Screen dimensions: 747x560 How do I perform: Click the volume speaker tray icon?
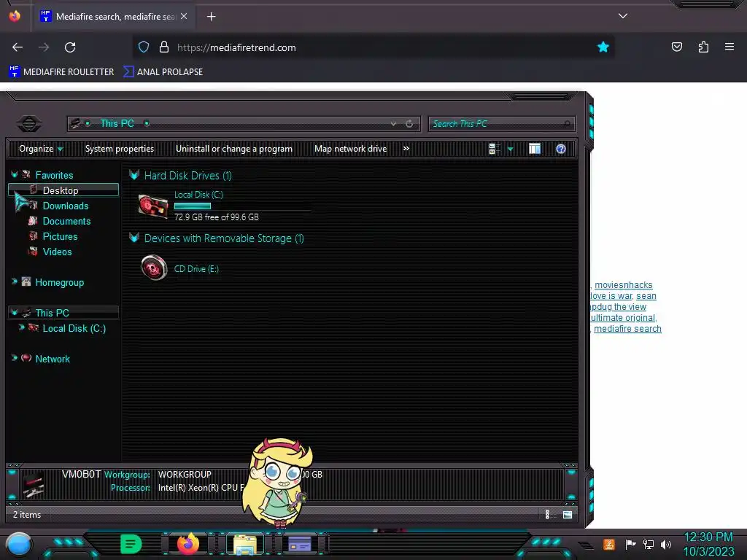click(x=665, y=544)
